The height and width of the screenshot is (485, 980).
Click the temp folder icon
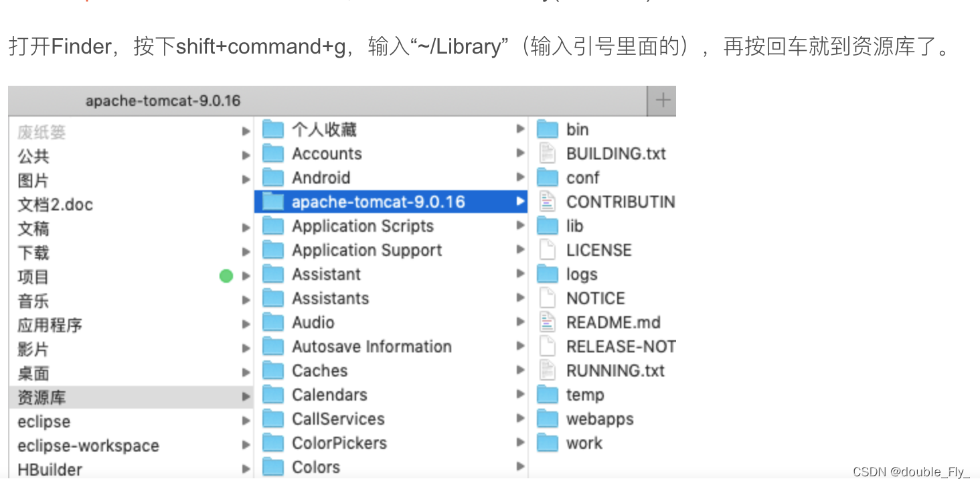[548, 395]
